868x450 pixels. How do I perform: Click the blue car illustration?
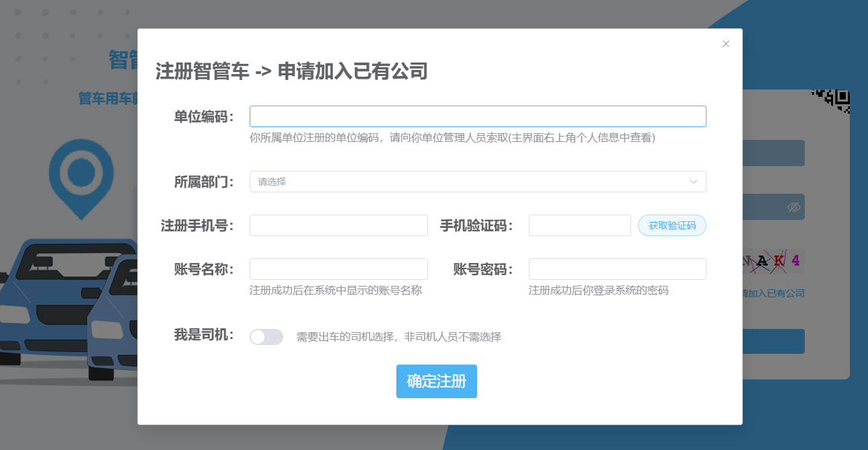61,296
